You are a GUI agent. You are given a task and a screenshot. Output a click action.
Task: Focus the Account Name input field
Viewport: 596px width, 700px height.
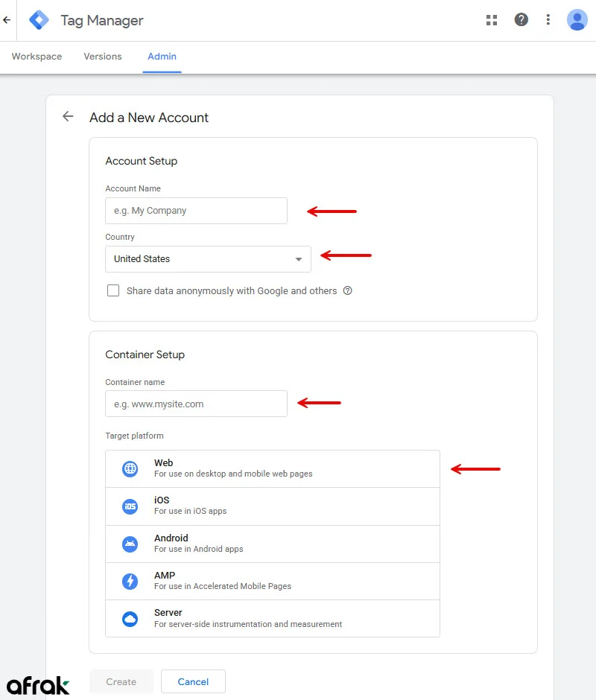(x=196, y=211)
